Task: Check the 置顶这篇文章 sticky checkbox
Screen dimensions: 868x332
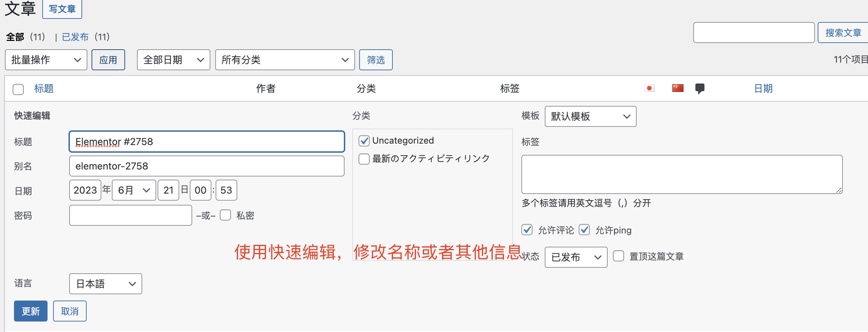Action: point(619,256)
